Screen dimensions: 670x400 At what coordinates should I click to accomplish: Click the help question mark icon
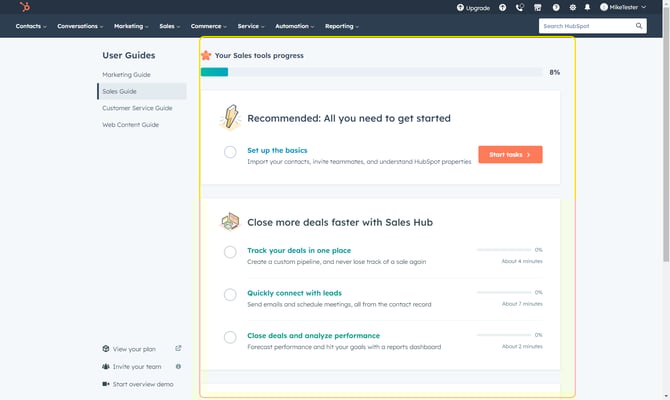coord(555,7)
